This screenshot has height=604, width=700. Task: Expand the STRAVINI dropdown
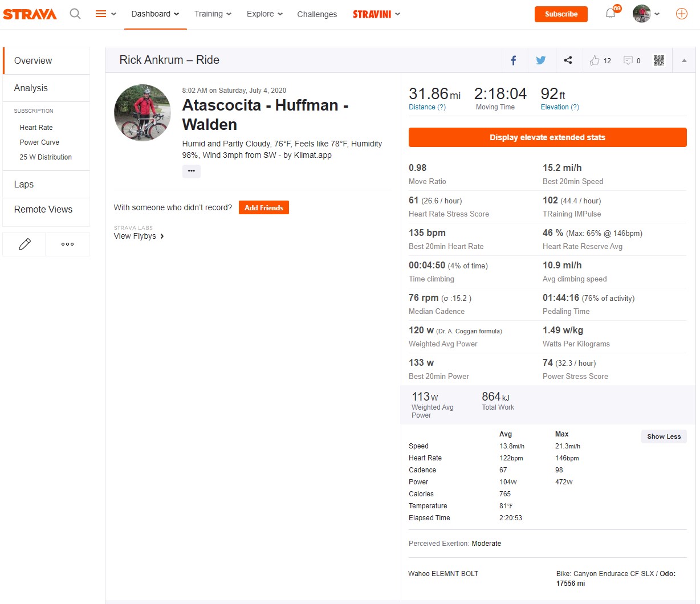(x=376, y=14)
